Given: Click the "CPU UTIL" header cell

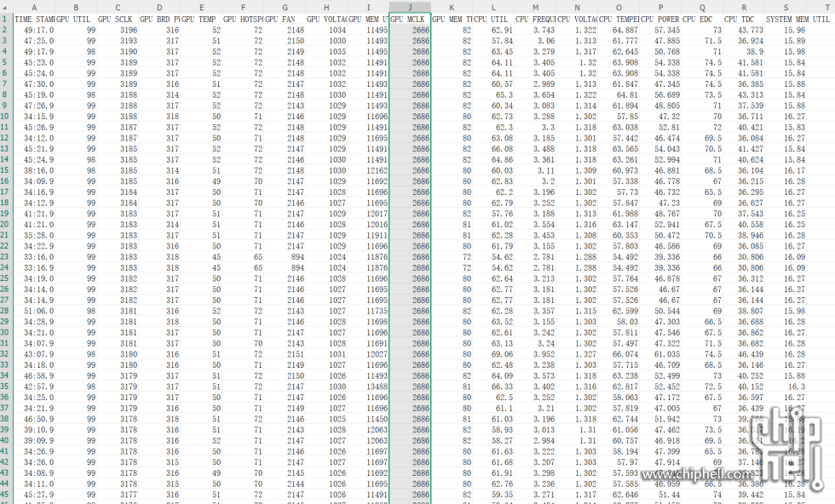Looking at the screenshot, I should pos(493,20).
